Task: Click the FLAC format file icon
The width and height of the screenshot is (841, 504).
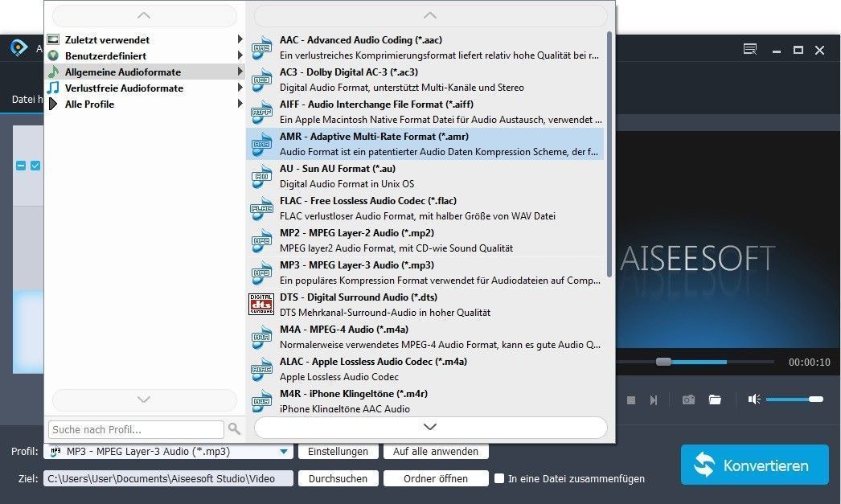Action: [261, 208]
